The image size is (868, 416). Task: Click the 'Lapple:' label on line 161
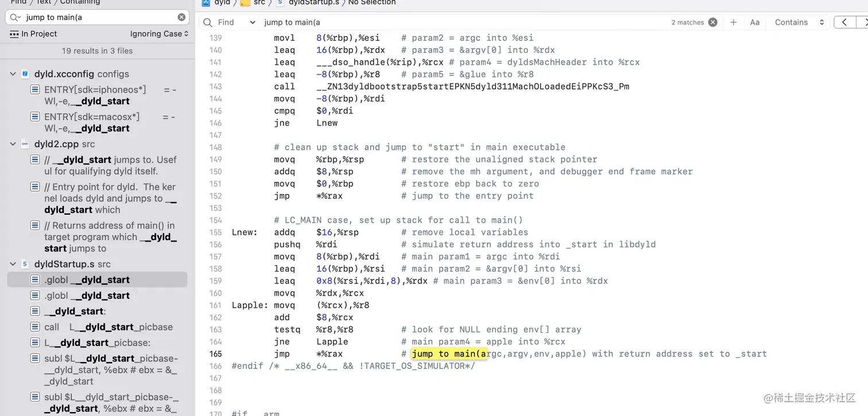pyautogui.click(x=250, y=305)
